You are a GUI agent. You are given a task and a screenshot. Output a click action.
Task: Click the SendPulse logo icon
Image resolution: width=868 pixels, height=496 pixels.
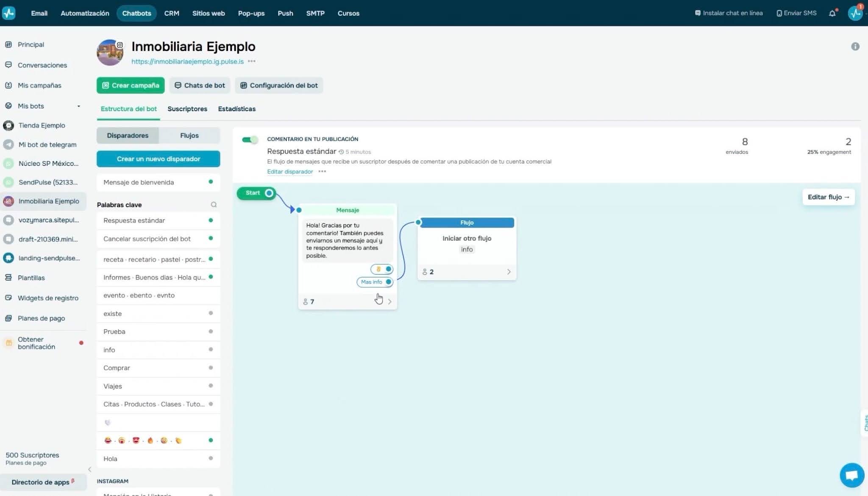pos(8,13)
